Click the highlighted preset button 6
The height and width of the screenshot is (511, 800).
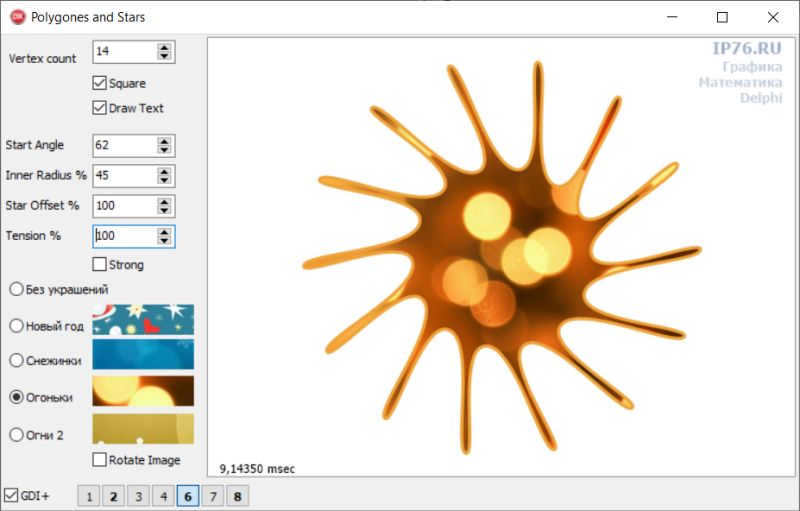click(x=188, y=496)
